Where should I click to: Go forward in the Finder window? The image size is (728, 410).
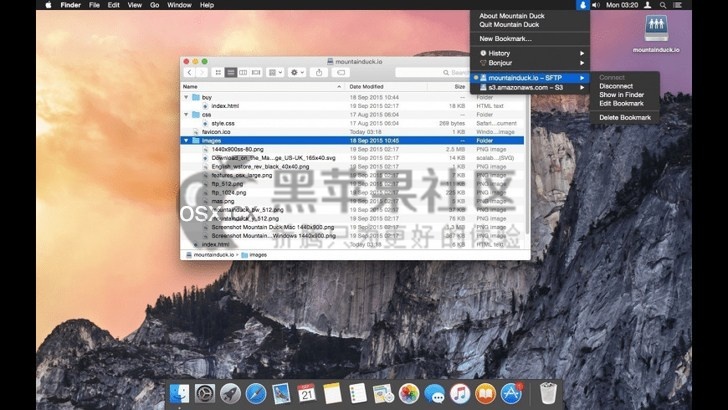202,72
